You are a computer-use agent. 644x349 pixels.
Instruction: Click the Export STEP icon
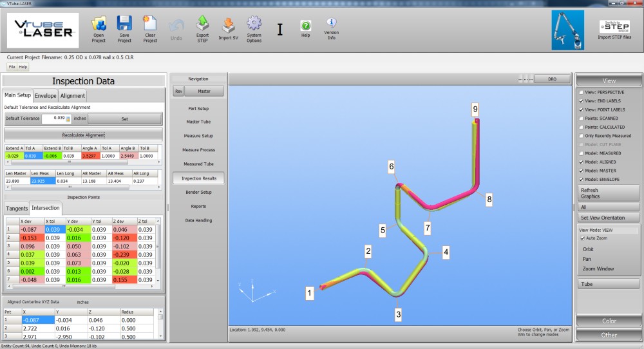pyautogui.click(x=202, y=24)
